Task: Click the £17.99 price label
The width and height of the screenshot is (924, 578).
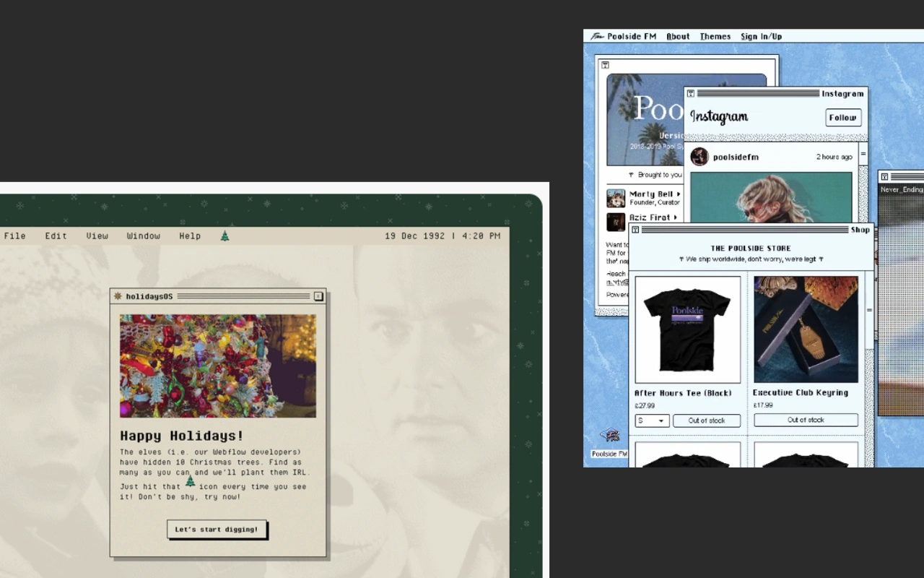Action: (763, 405)
